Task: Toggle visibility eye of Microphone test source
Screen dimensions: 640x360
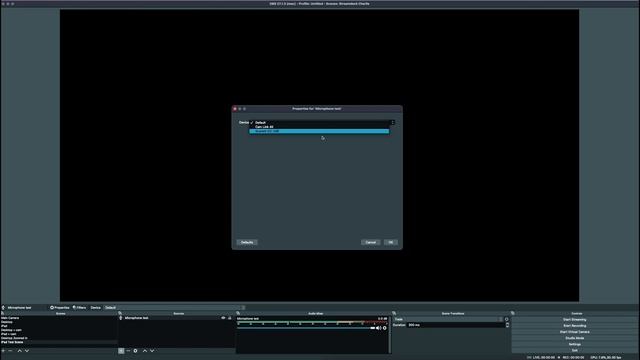Action: pos(223,318)
